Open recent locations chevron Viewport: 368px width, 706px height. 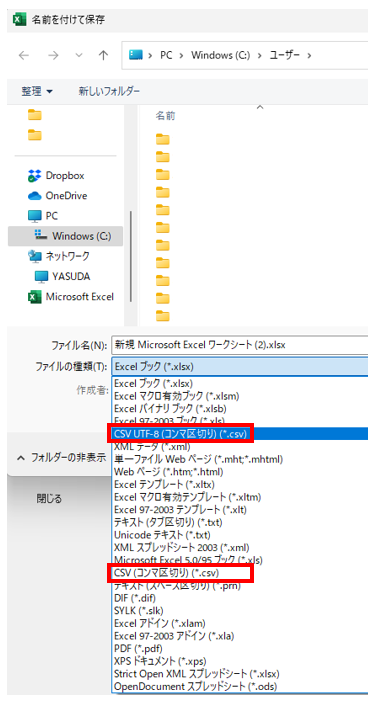pyautogui.click(x=79, y=55)
